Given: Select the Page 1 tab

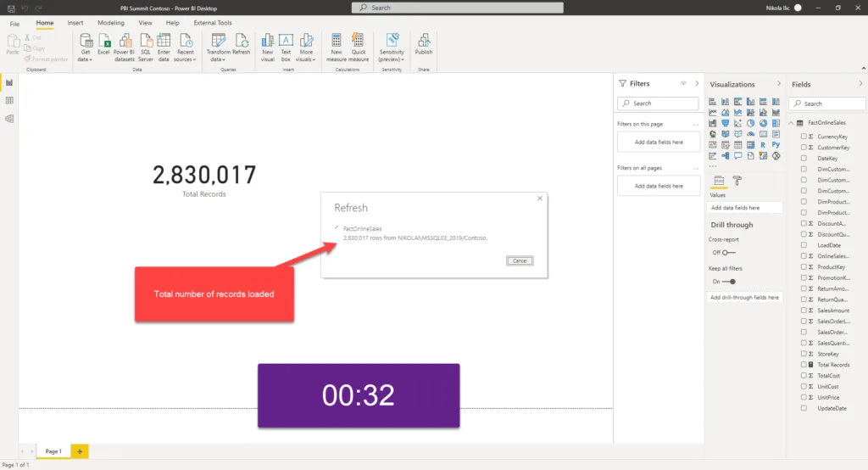Looking at the screenshot, I should click(53, 451).
